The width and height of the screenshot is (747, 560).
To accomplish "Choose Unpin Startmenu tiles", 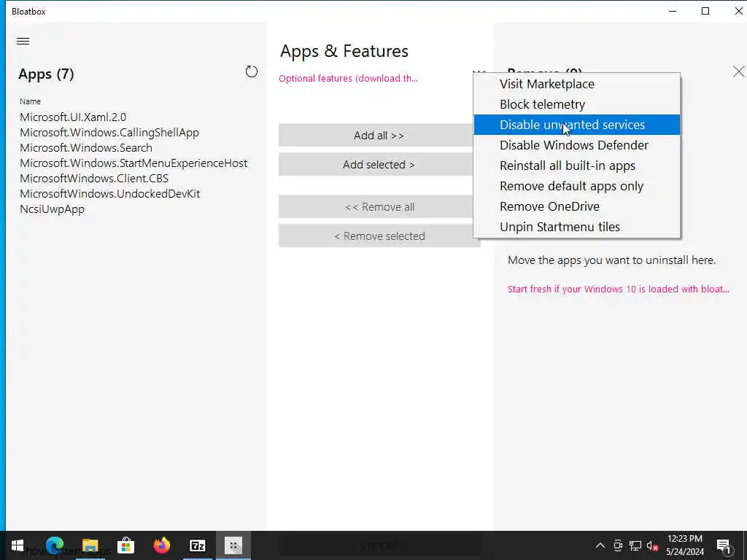I will tap(576, 227).
